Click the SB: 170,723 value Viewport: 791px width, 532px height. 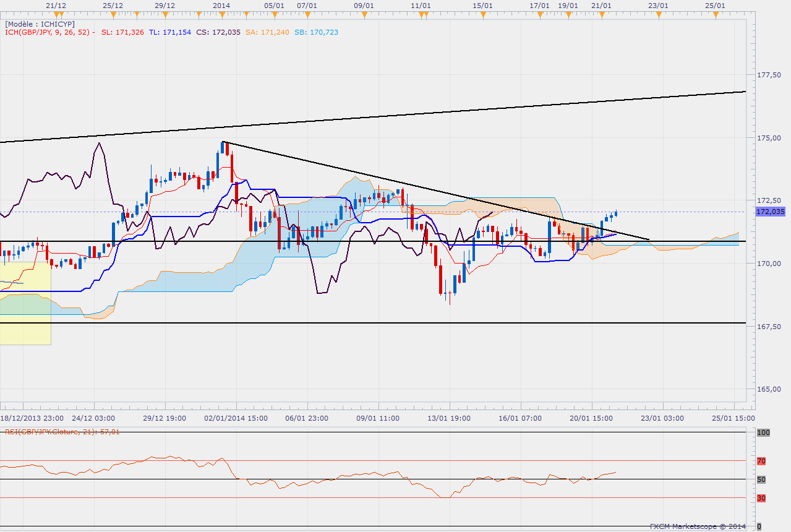[x=316, y=32]
